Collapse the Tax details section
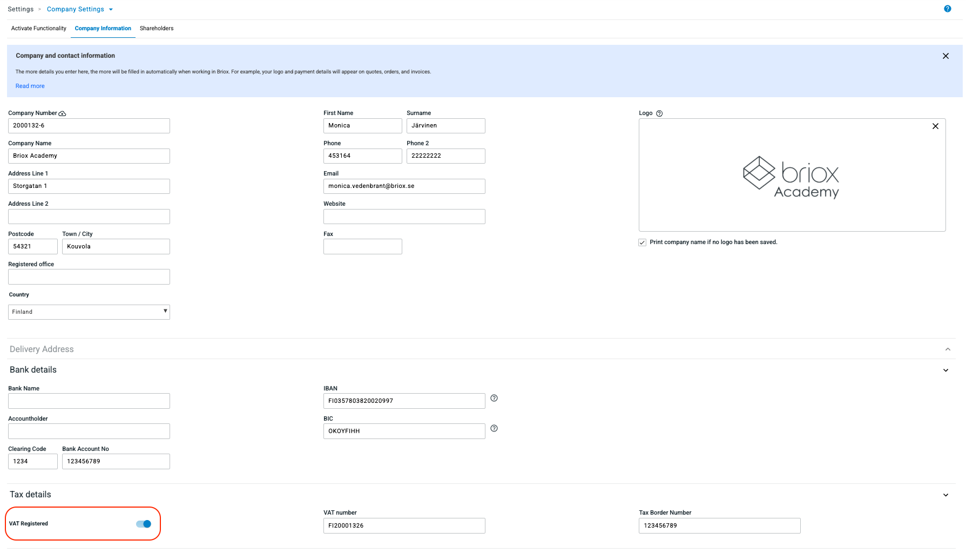Viewport: 966px width, 560px height. click(x=945, y=495)
